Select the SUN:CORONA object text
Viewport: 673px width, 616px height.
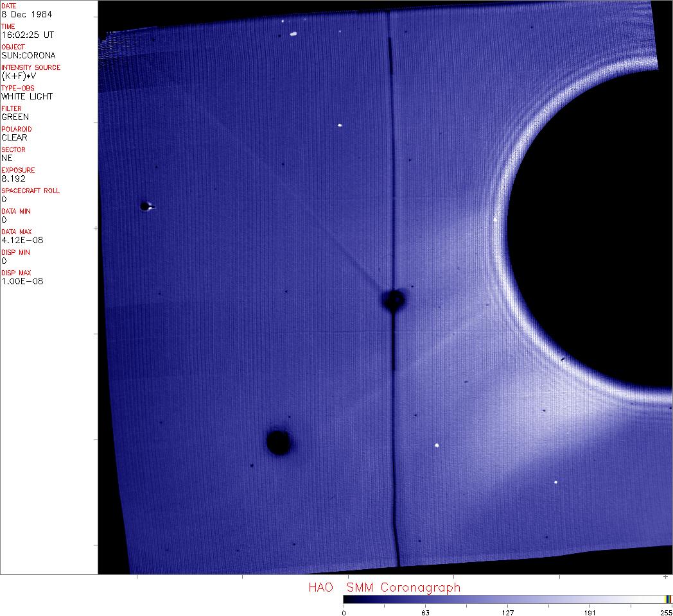click(28, 55)
